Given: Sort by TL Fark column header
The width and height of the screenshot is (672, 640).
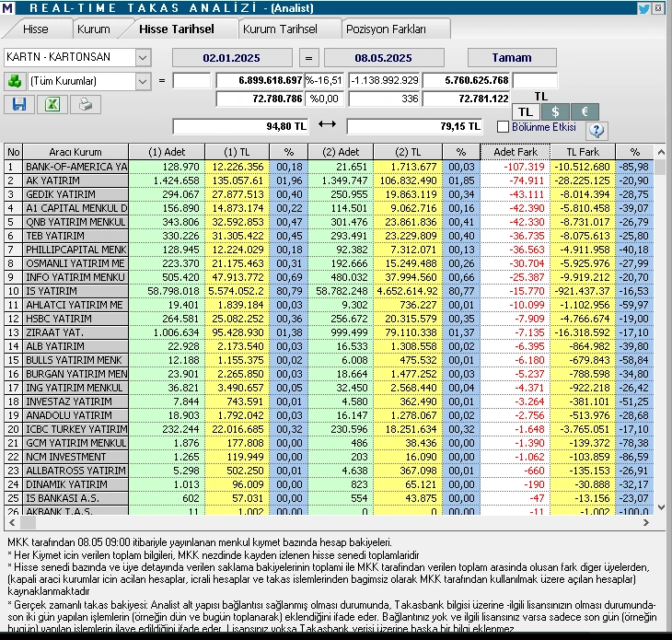Looking at the screenshot, I should pyautogui.click(x=583, y=152).
